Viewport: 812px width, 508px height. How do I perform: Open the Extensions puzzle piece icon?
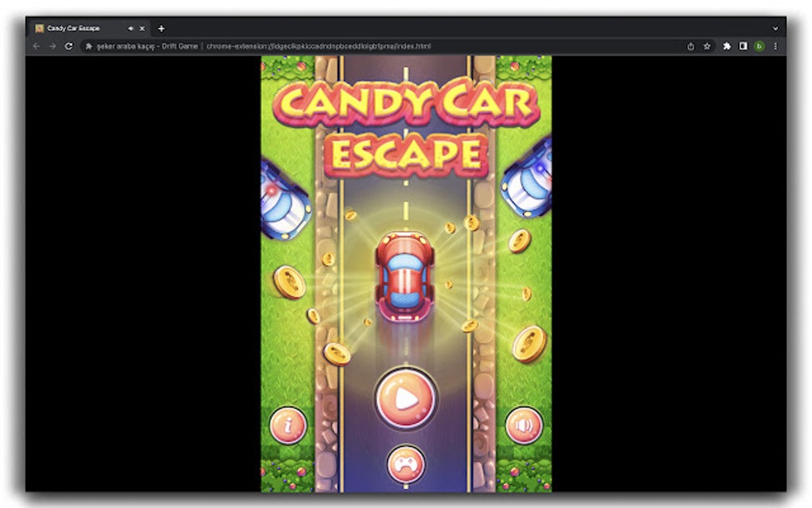coord(726,46)
